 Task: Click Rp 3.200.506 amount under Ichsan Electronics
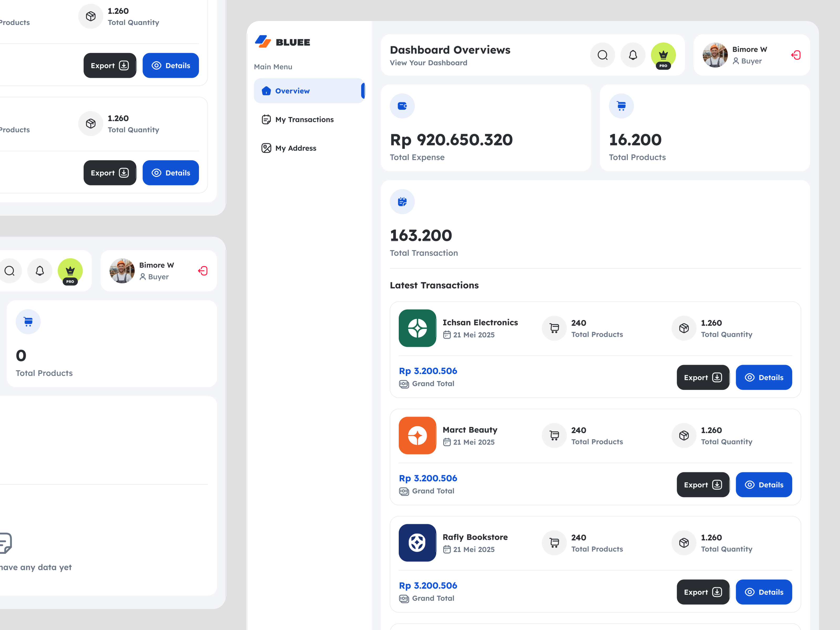(428, 371)
